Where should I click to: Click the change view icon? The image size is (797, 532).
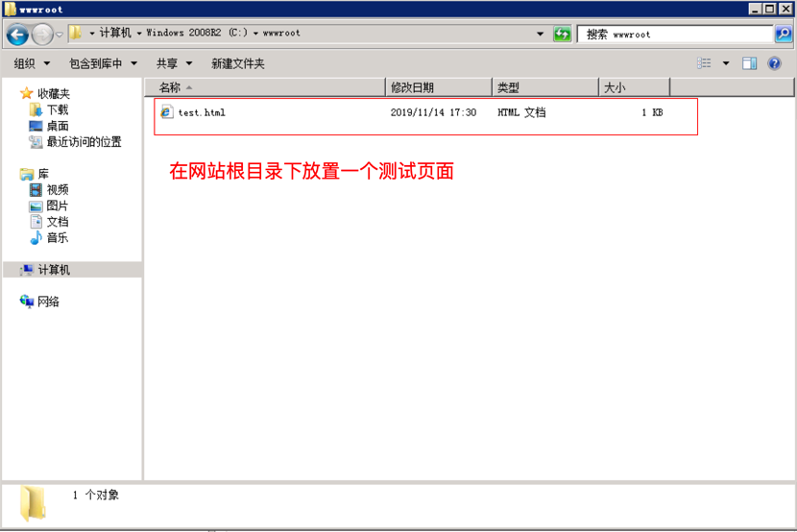[x=704, y=63]
